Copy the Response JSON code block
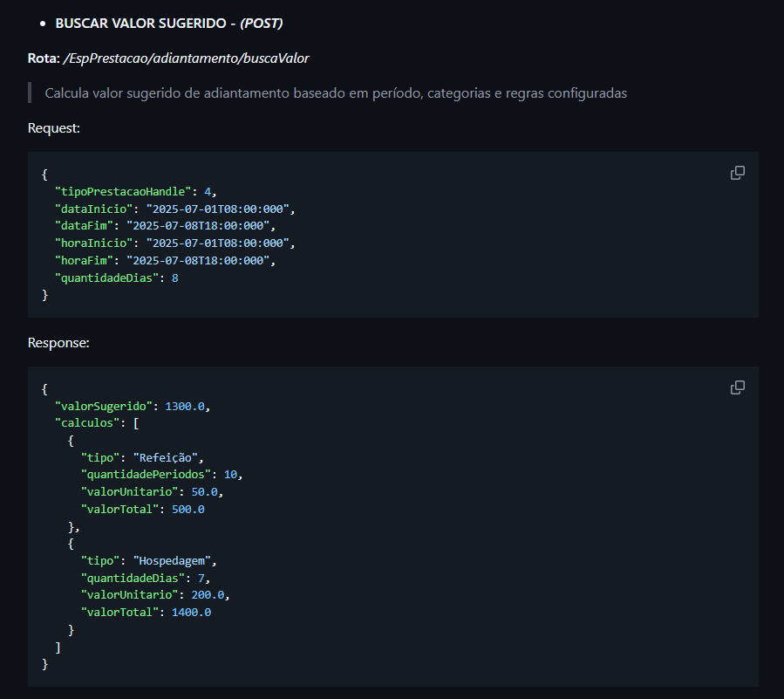The width and height of the screenshot is (784, 699). [x=738, y=387]
